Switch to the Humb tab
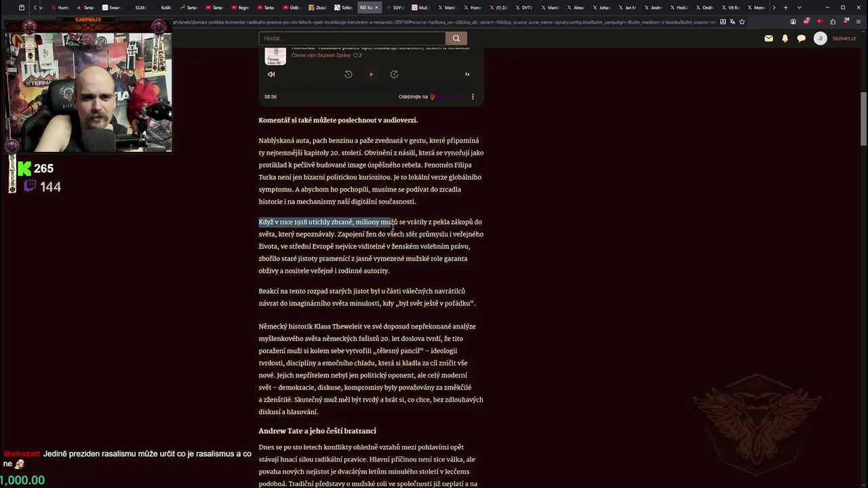868x488 pixels. coord(61,7)
